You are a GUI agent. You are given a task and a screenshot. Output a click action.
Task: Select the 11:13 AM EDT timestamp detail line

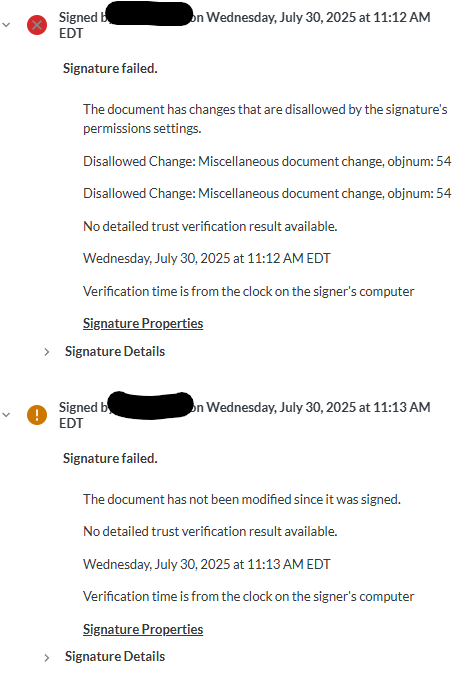coord(207,564)
